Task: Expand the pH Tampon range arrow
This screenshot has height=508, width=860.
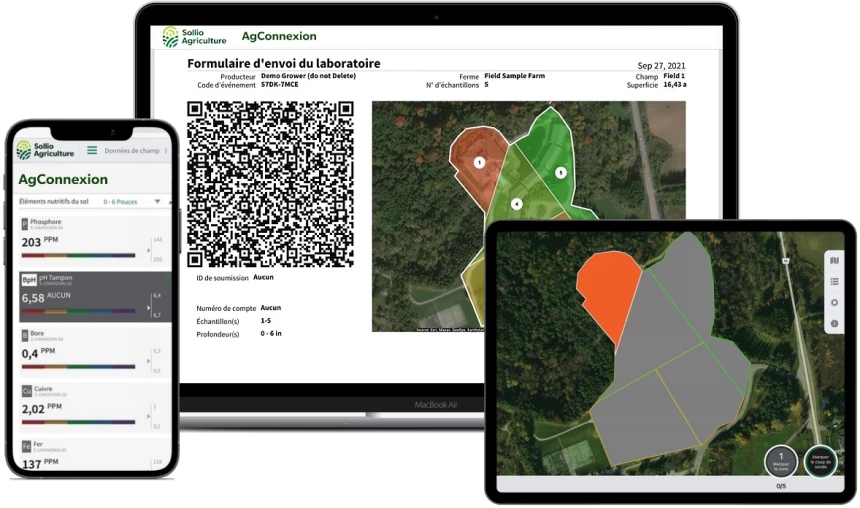Action: (x=149, y=308)
